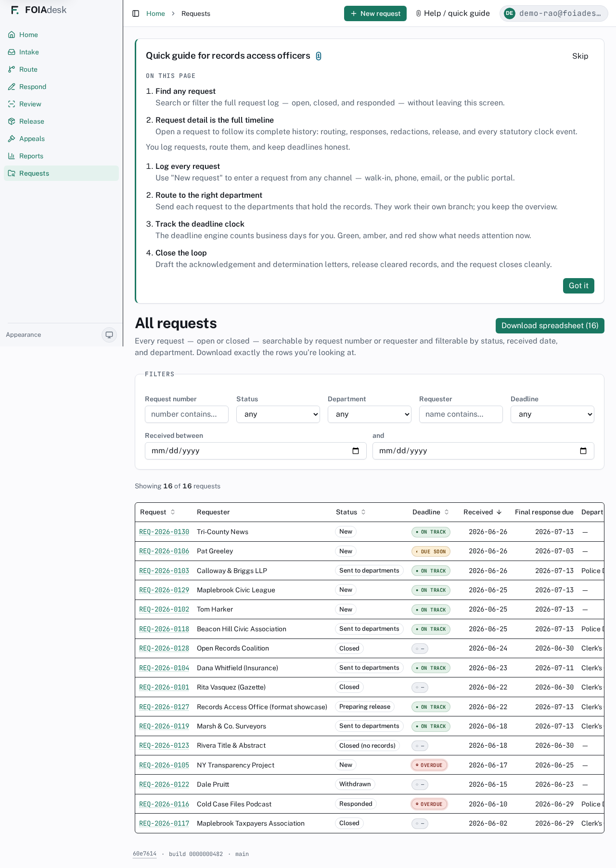Open the Home breadcrumb link
616x868 pixels.
click(x=155, y=13)
